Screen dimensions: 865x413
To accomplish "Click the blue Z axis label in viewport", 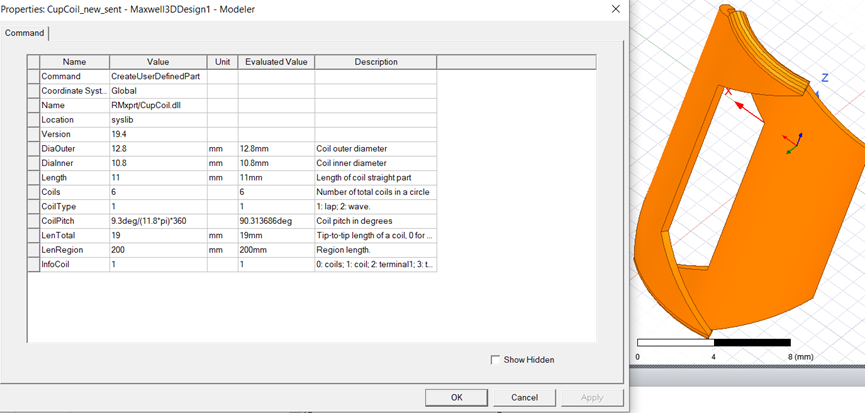I will click(x=825, y=78).
